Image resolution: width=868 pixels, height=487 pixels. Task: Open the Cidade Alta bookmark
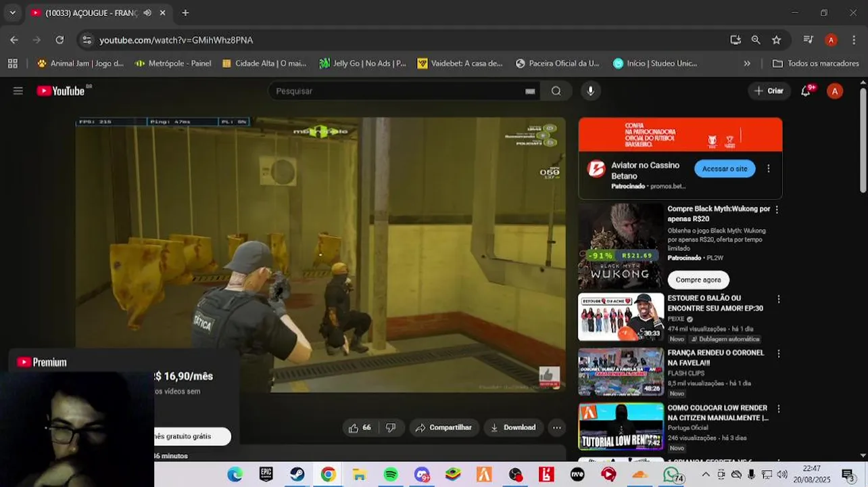pyautogui.click(x=264, y=64)
